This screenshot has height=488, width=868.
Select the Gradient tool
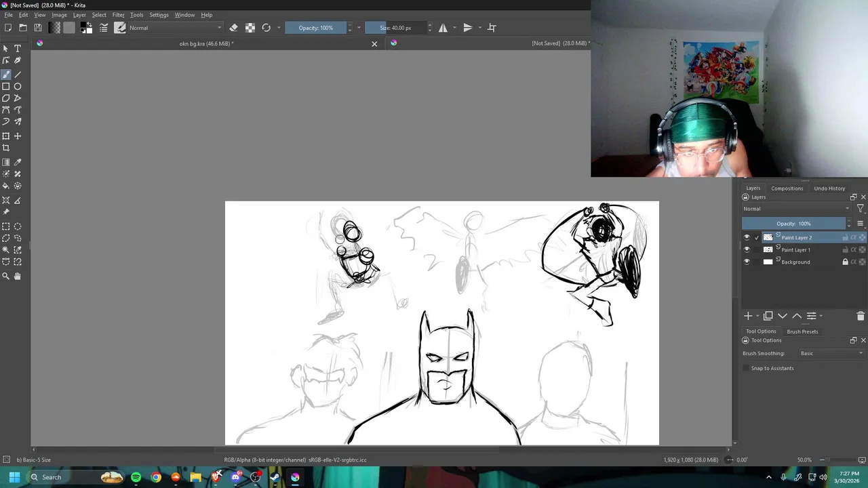pyautogui.click(x=6, y=163)
